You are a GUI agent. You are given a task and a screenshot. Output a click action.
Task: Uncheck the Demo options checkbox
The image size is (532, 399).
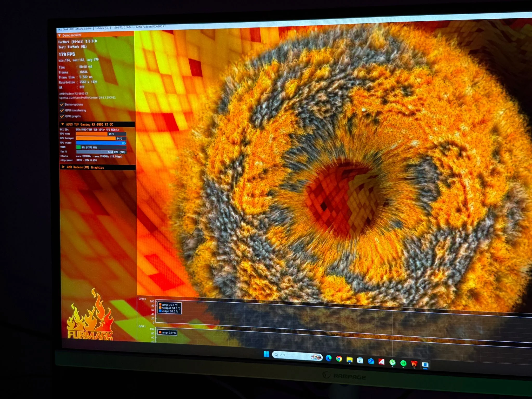[x=62, y=104]
